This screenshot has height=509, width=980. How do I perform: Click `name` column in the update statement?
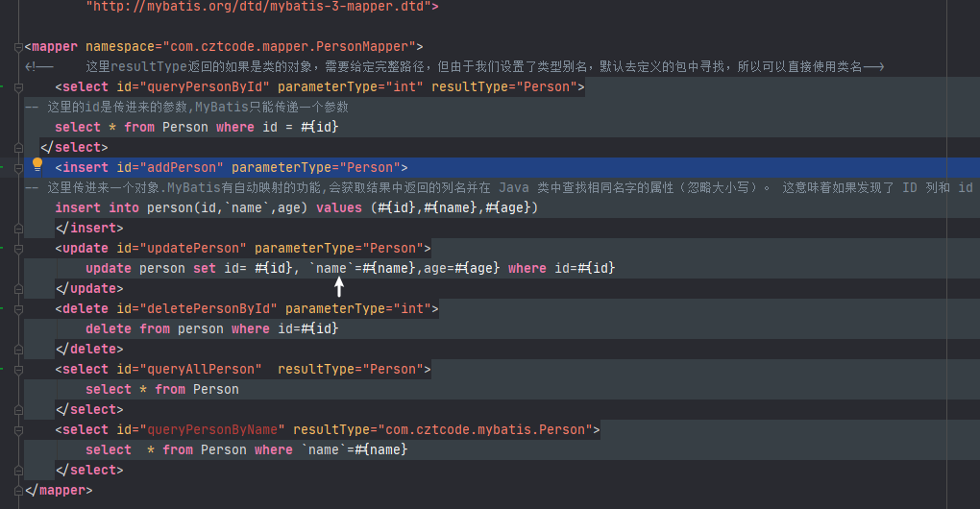331,269
